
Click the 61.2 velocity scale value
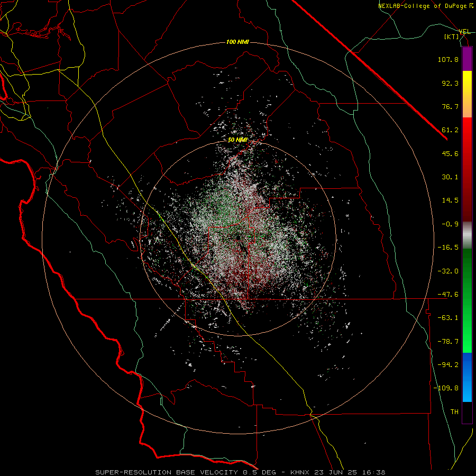[x=450, y=130]
